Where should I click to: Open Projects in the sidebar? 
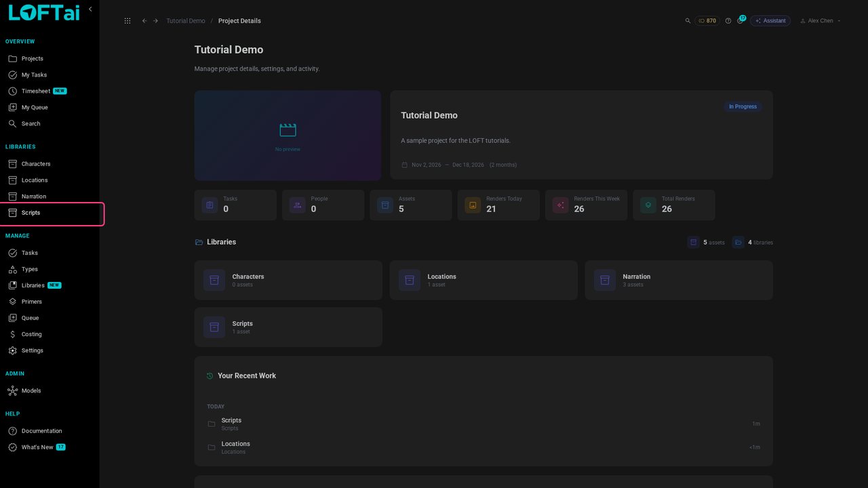50,58
